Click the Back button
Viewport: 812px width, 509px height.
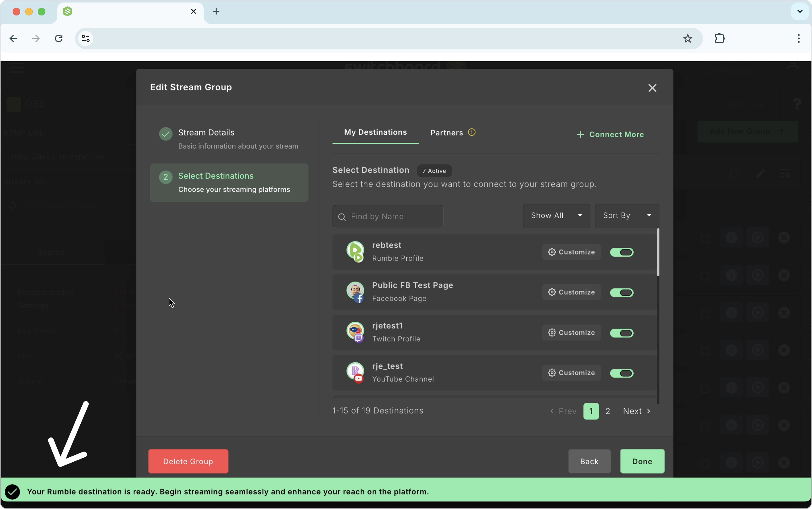(x=589, y=461)
